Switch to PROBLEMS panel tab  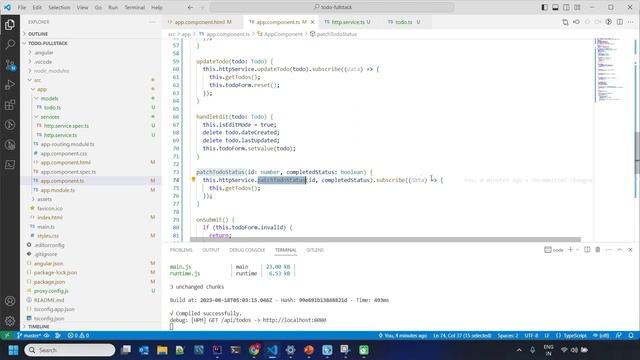(x=181, y=250)
